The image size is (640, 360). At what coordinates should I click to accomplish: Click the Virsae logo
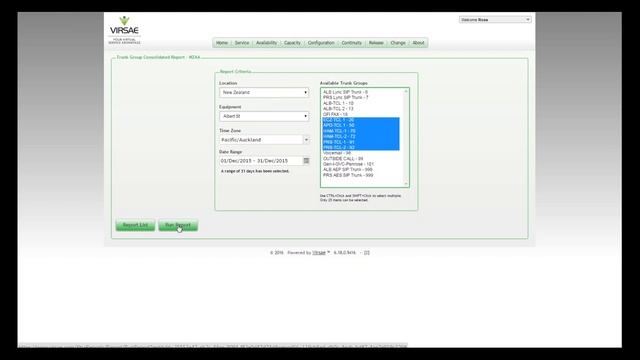[124, 30]
